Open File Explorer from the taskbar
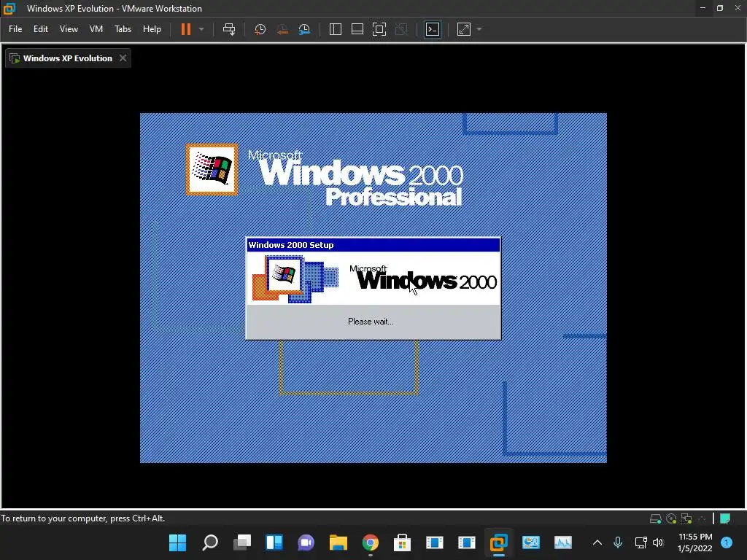The image size is (747, 560). point(338,542)
